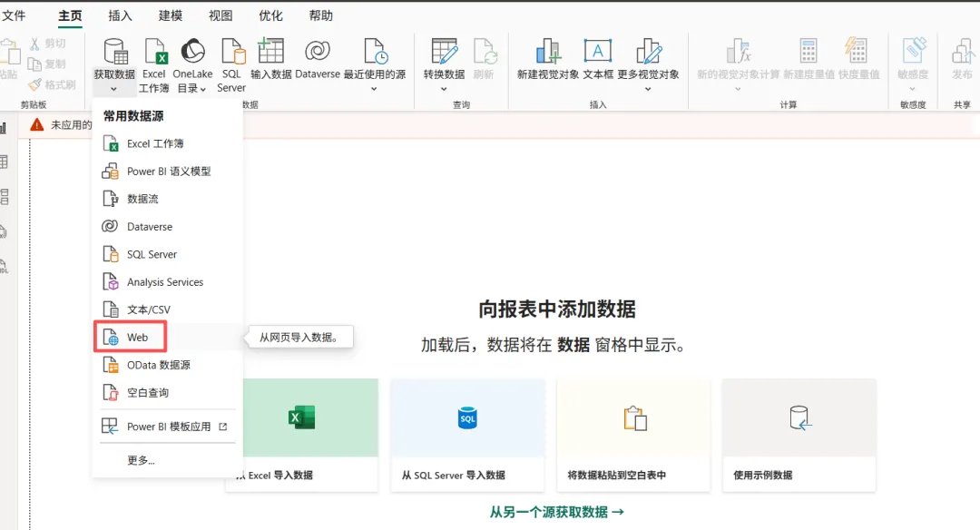Switch to the 插入 ribbon tab
Viewport: 980px width, 530px height.
click(x=120, y=15)
